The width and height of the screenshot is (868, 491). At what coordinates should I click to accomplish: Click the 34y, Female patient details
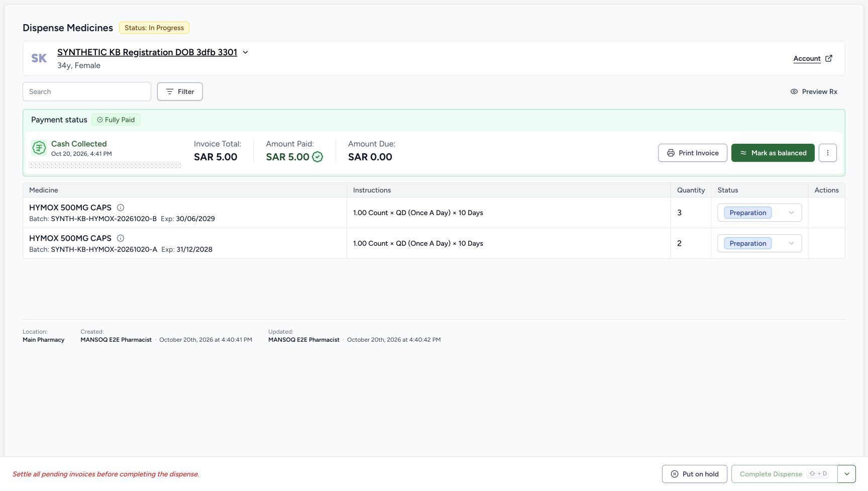click(x=79, y=65)
